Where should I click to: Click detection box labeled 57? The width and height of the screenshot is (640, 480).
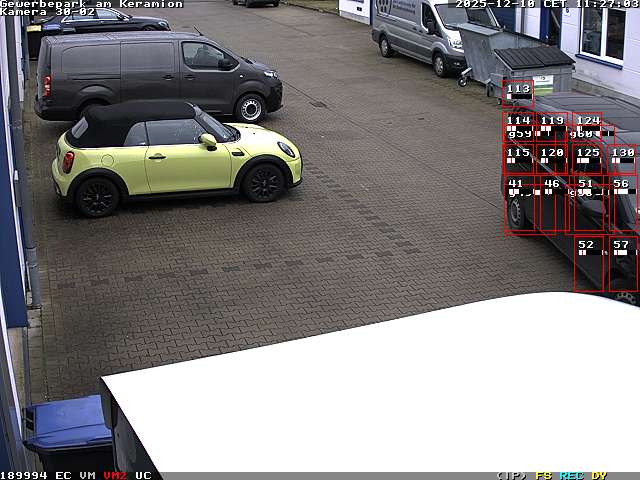(x=622, y=263)
